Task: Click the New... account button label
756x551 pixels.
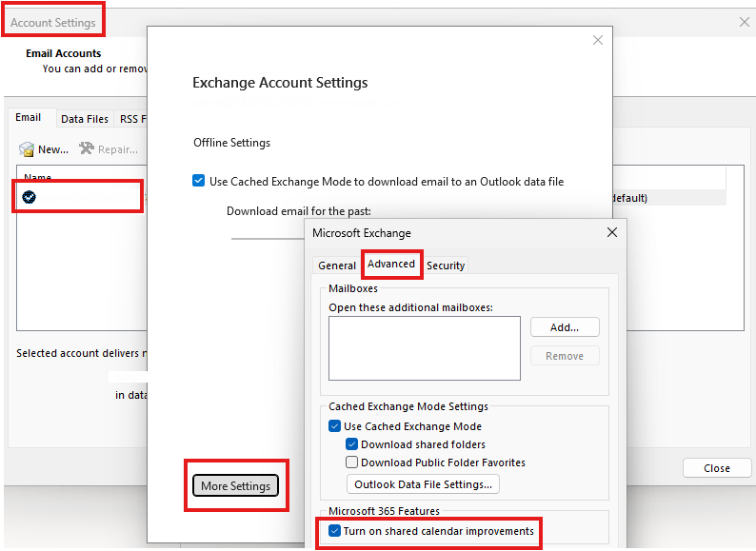Action: click(53, 149)
